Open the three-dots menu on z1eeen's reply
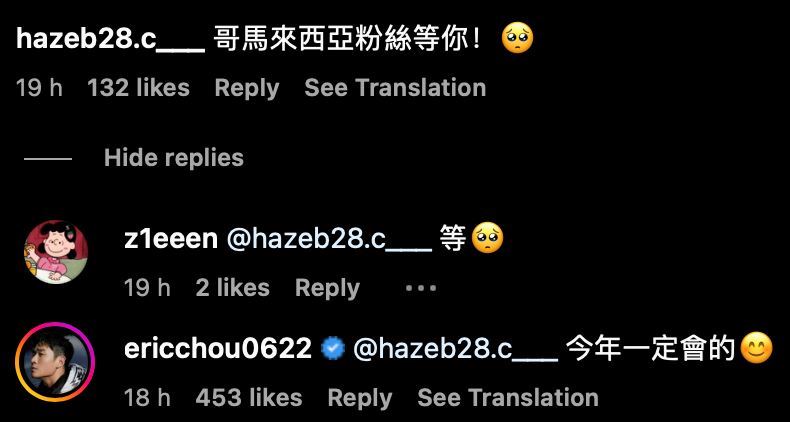The width and height of the screenshot is (790, 422). pos(421,289)
